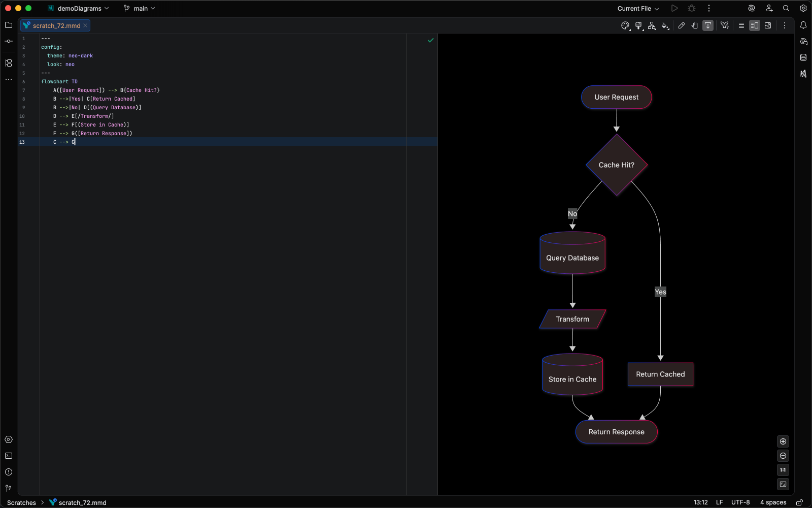Open the Terminal tool window
Image resolution: width=812 pixels, height=508 pixels.
[x=9, y=456]
